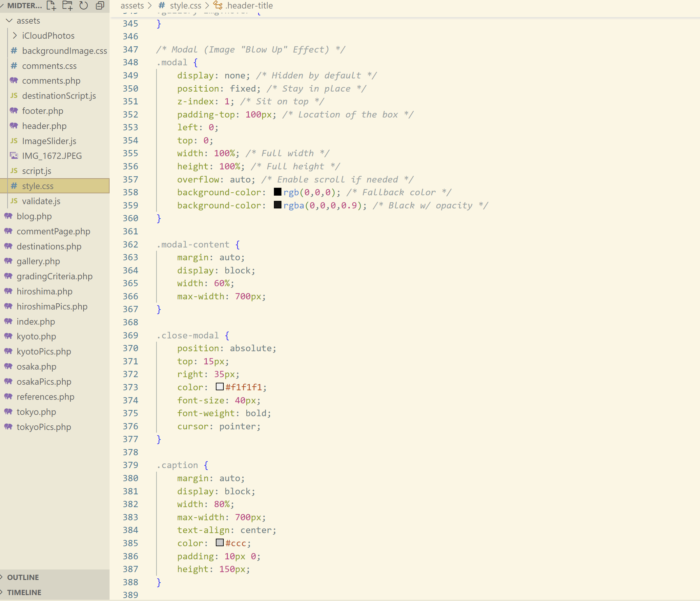
Task: Click the rgba black color swatch
Action: pyautogui.click(x=278, y=205)
